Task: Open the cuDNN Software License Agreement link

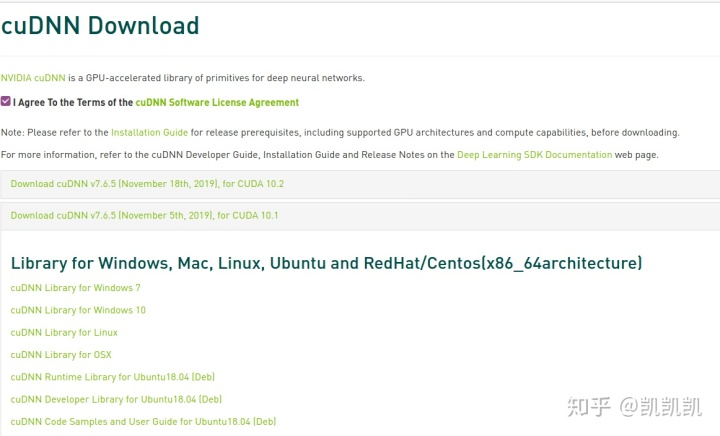Action: (217, 102)
